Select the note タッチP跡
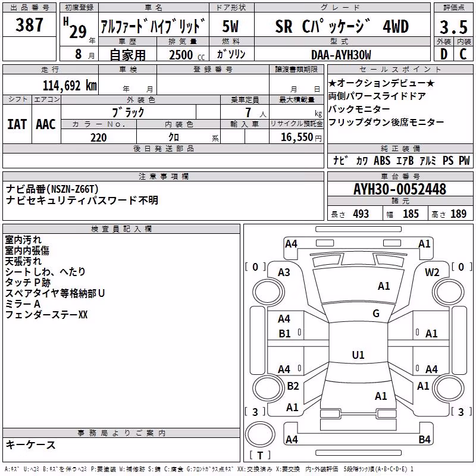Screen dimensions: 476x476 pyautogui.click(x=27, y=282)
